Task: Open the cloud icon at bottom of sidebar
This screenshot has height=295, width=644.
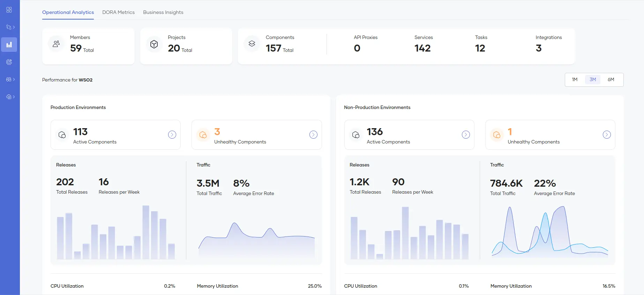Action: click(9, 97)
